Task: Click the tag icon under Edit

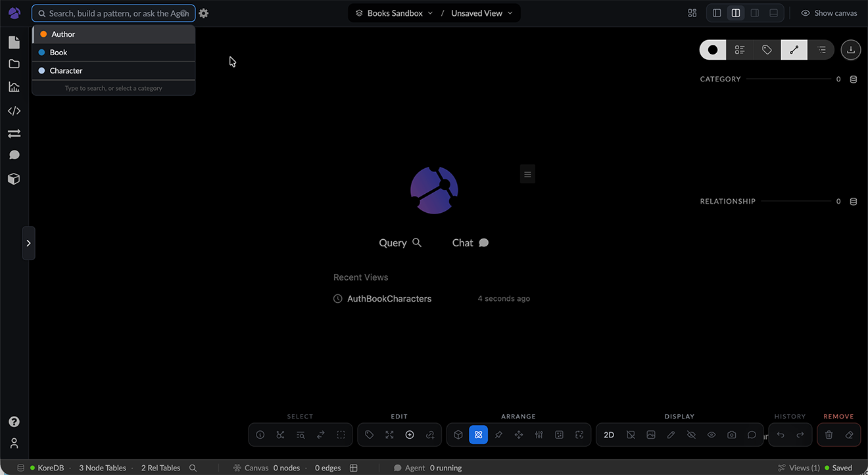Action: tap(370, 435)
